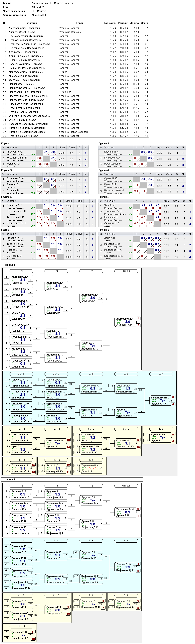Click the 'Группа-7' heading

(x=7, y=230)
